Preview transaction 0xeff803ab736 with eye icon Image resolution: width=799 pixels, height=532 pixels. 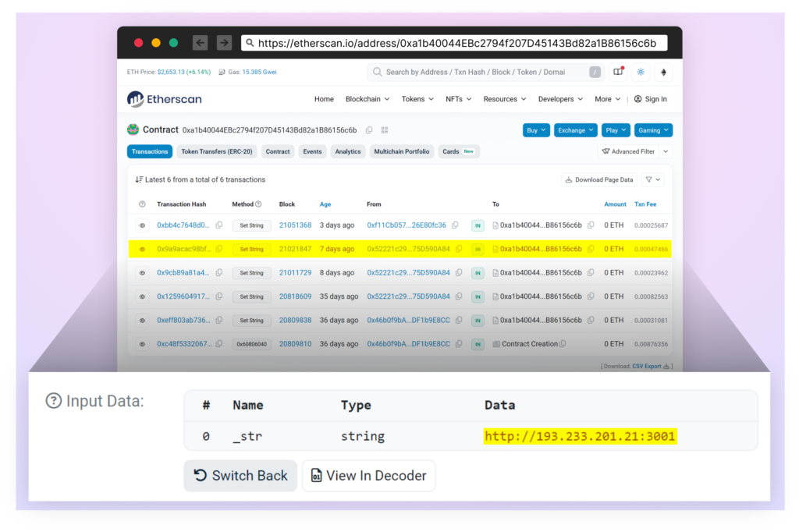(x=142, y=320)
